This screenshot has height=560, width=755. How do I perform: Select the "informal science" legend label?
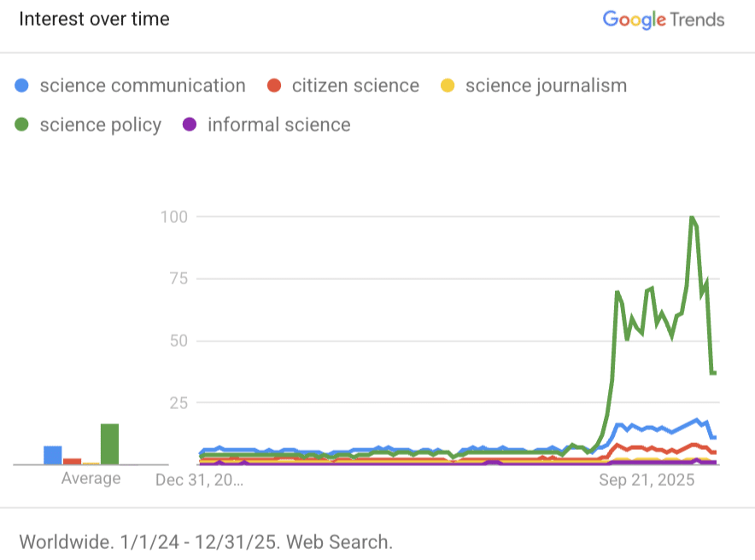coord(278,125)
